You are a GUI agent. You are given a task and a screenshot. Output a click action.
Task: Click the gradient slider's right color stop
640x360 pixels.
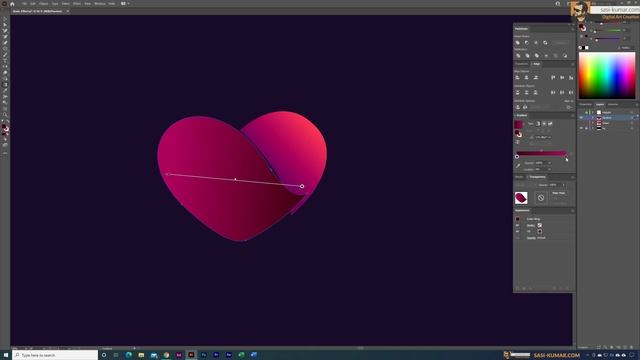coord(566,156)
